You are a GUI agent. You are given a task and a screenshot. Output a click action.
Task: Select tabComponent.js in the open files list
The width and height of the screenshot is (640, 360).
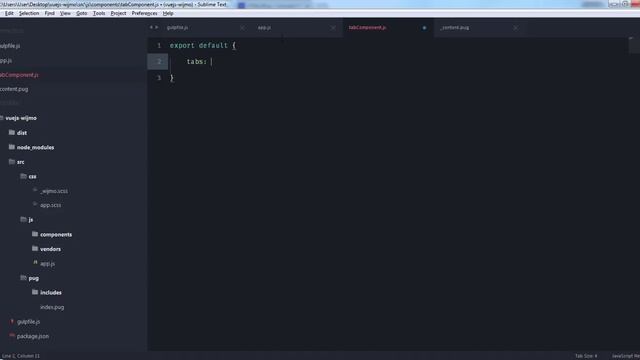(x=19, y=75)
